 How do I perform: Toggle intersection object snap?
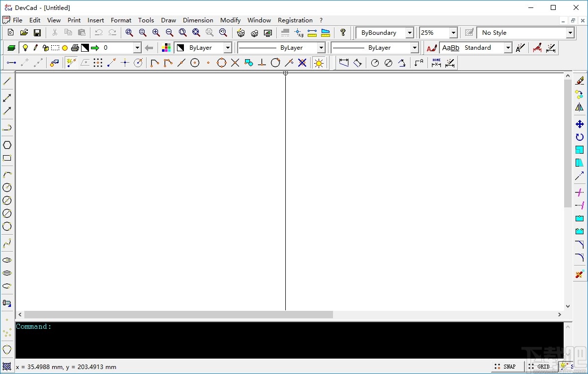pos(235,63)
